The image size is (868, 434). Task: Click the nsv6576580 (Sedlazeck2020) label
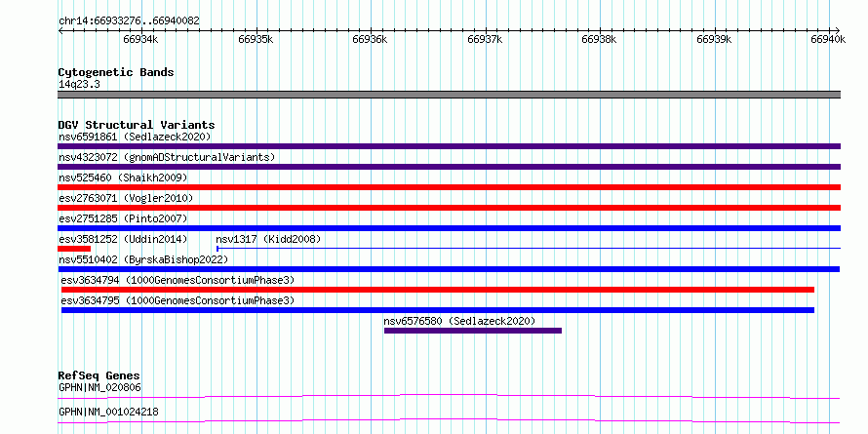[x=459, y=321]
